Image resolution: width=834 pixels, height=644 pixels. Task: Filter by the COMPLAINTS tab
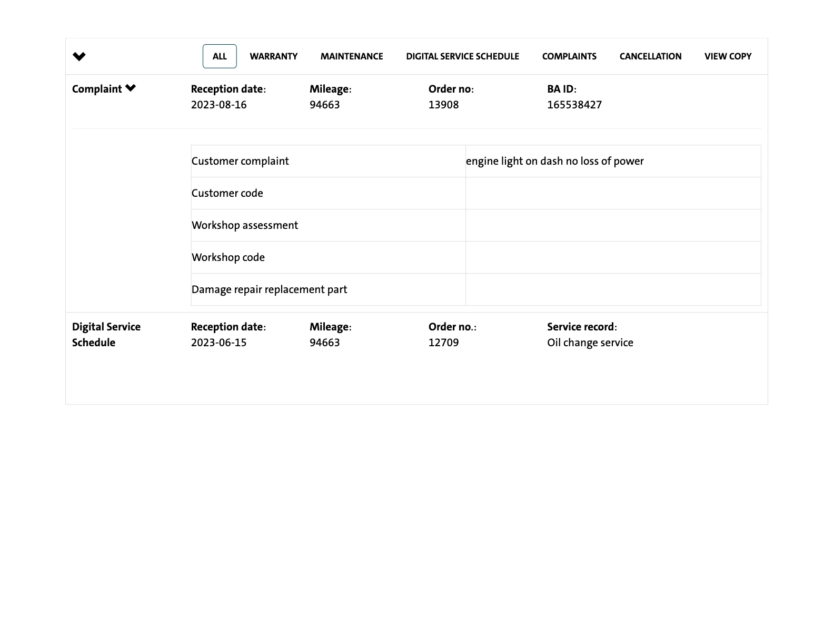[x=569, y=56]
